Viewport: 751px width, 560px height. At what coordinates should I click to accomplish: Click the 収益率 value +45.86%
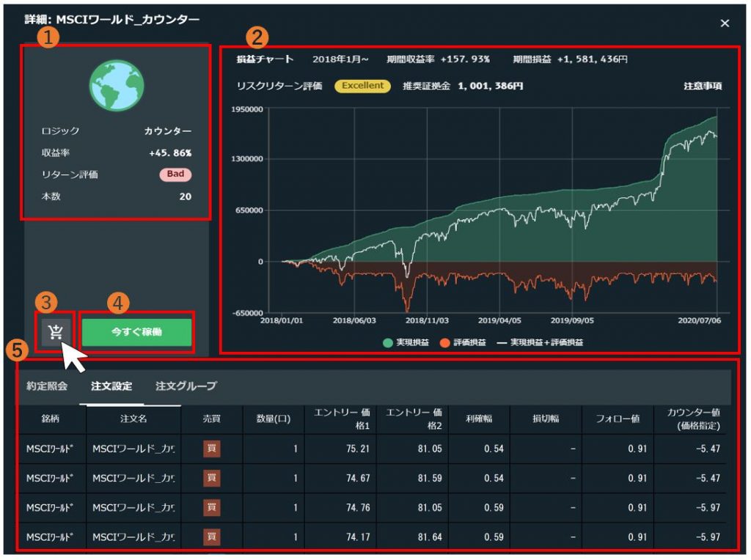point(170,153)
